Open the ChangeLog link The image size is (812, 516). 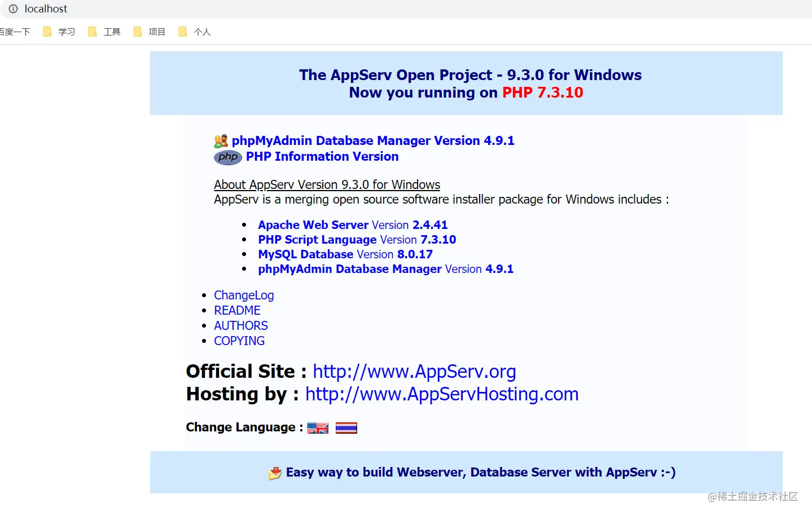click(244, 296)
